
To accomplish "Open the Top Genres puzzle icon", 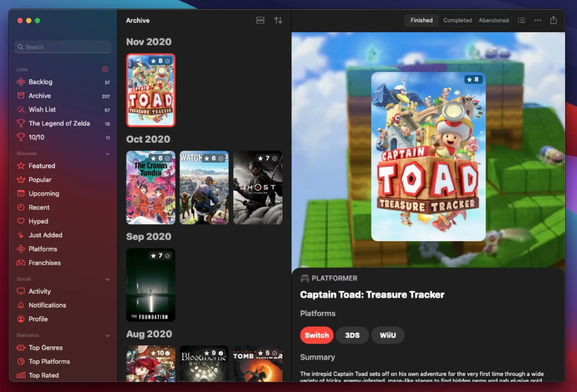I will [21, 348].
